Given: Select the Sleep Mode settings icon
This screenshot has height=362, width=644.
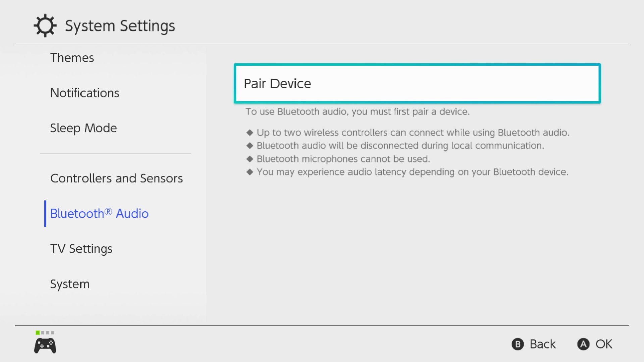Looking at the screenshot, I should coord(83,128).
